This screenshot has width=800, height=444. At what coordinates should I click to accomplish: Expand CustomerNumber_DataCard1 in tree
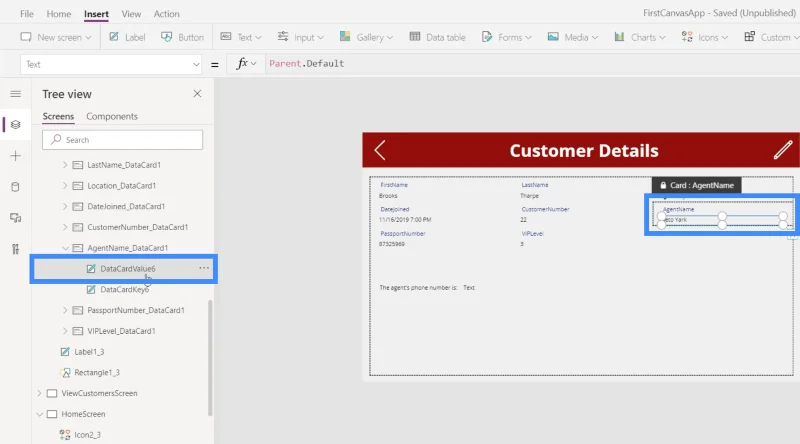tap(65, 227)
